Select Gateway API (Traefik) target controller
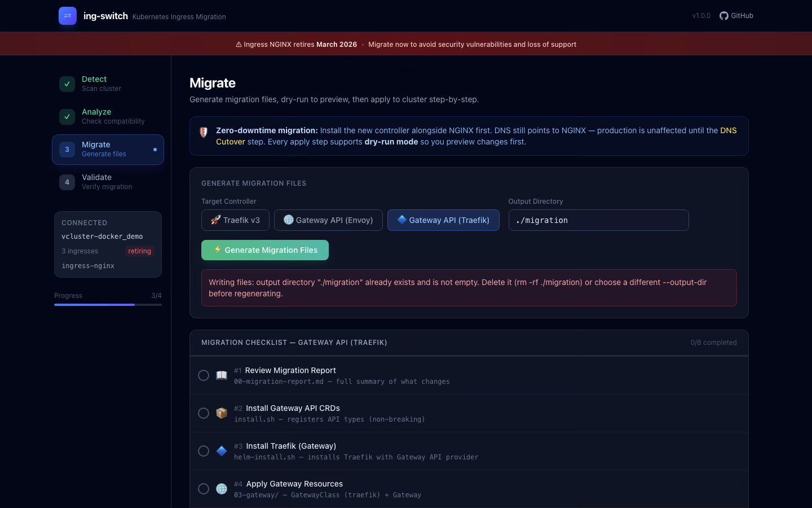Image resolution: width=812 pixels, height=508 pixels. tap(443, 220)
